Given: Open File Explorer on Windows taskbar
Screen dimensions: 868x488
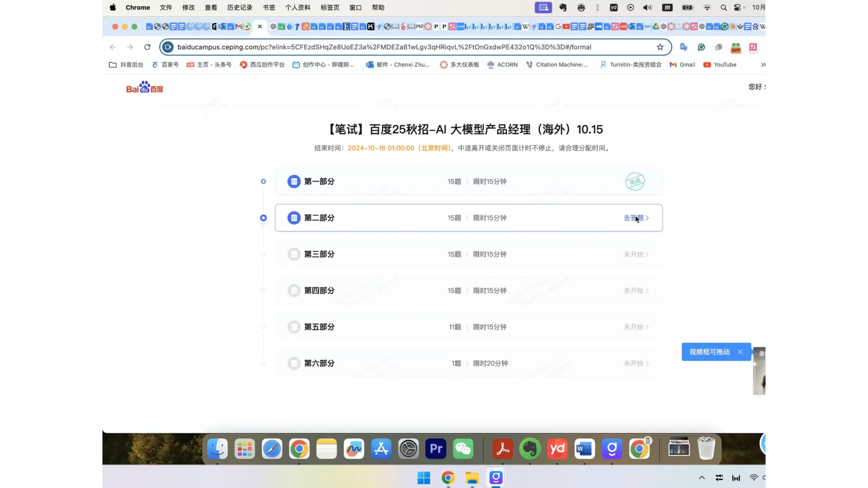Looking at the screenshot, I should tap(472, 478).
